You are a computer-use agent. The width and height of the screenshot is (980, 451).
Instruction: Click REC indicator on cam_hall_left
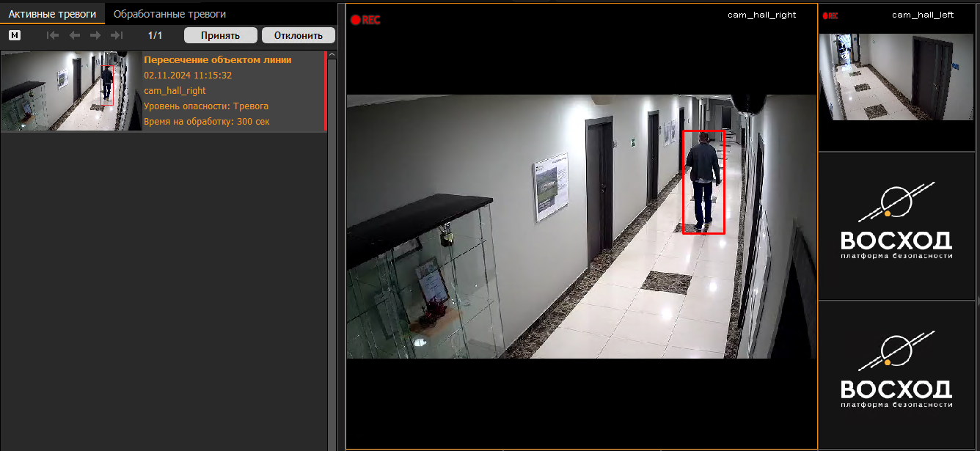830,15
